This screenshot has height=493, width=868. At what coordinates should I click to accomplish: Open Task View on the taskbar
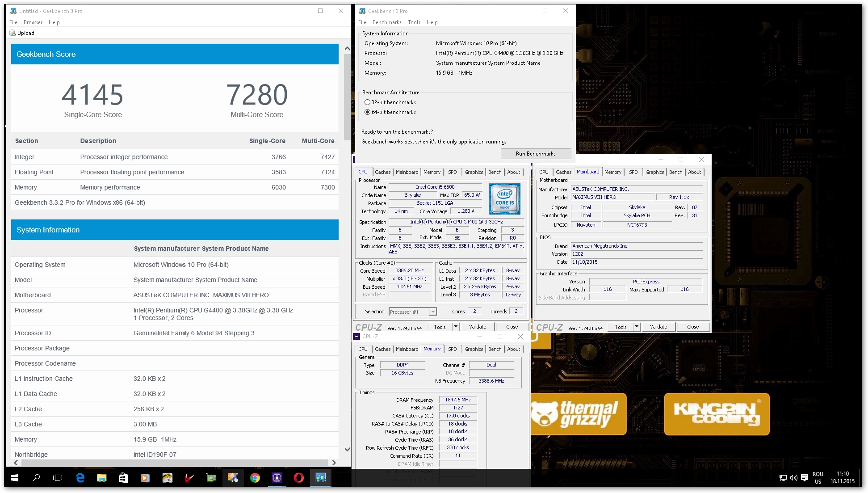point(58,478)
